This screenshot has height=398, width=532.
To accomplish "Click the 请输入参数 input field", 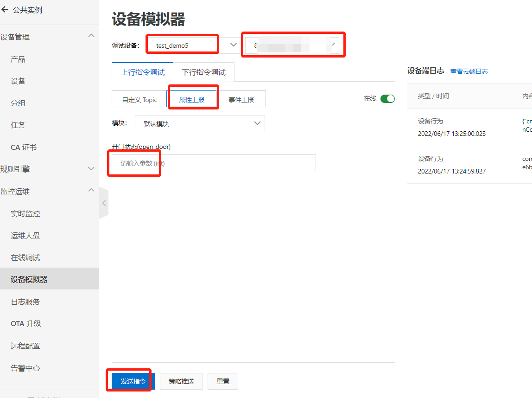I will tap(211, 162).
